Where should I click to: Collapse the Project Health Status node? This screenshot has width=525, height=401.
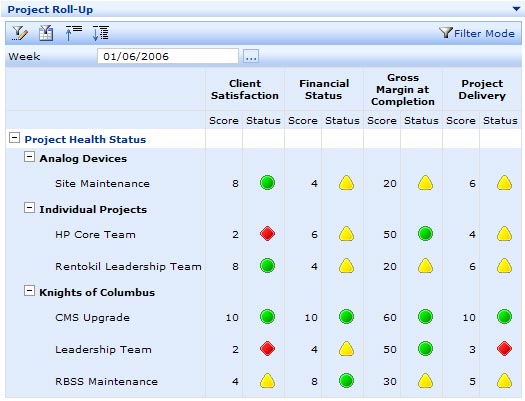pyautogui.click(x=14, y=138)
